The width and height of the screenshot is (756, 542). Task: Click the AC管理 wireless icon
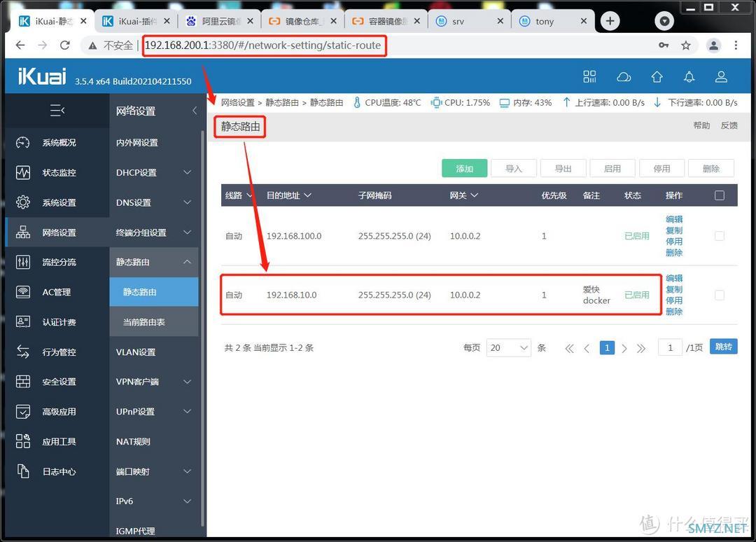click(23, 292)
